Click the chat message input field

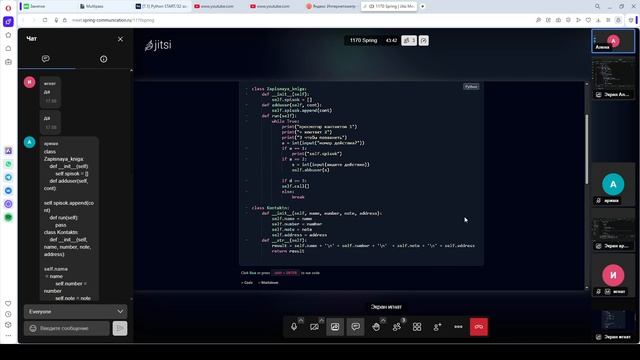click(73, 328)
